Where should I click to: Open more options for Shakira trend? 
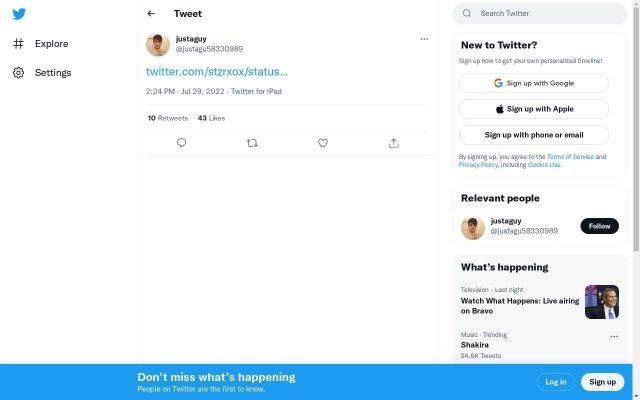point(614,336)
